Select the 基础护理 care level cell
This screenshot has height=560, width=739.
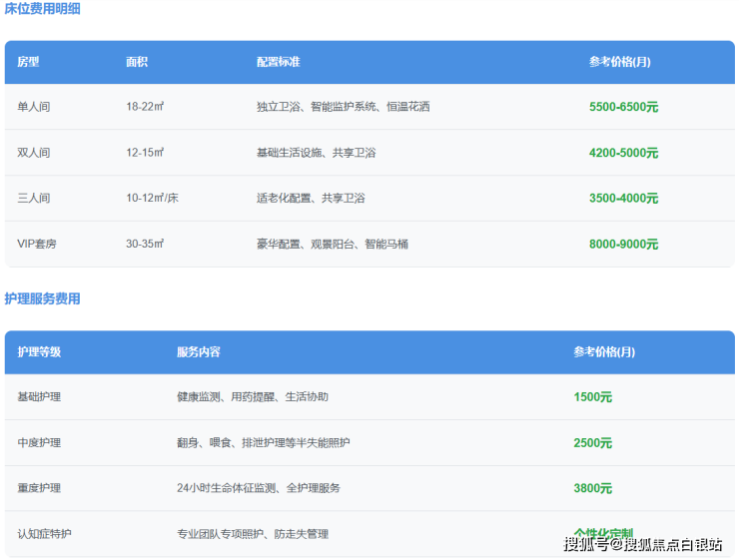pyautogui.click(x=39, y=397)
